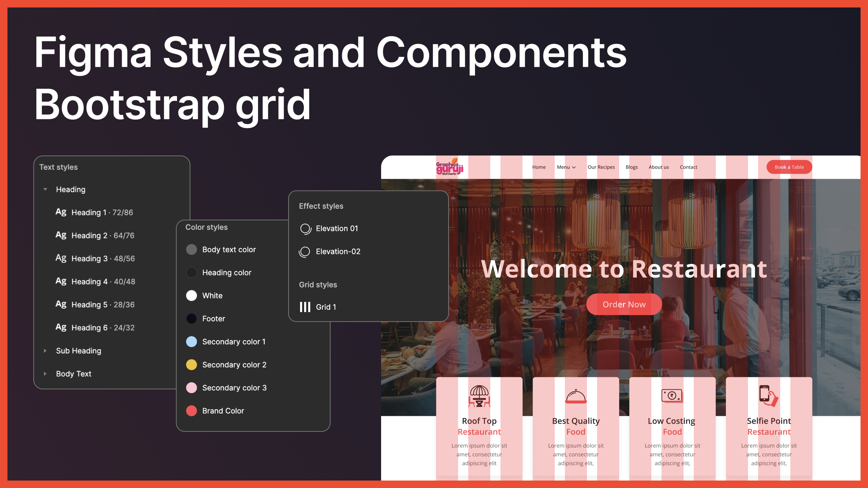This screenshot has height=488, width=868.
Task: Click the Book a Table button
Action: pos(789,167)
